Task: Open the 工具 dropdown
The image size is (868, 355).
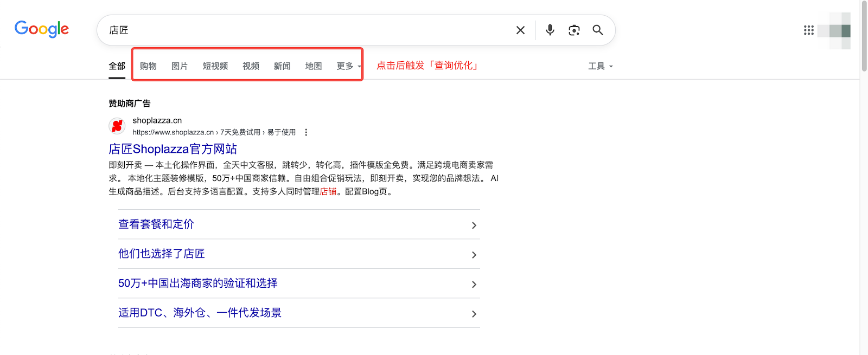Action: (x=601, y=66)
